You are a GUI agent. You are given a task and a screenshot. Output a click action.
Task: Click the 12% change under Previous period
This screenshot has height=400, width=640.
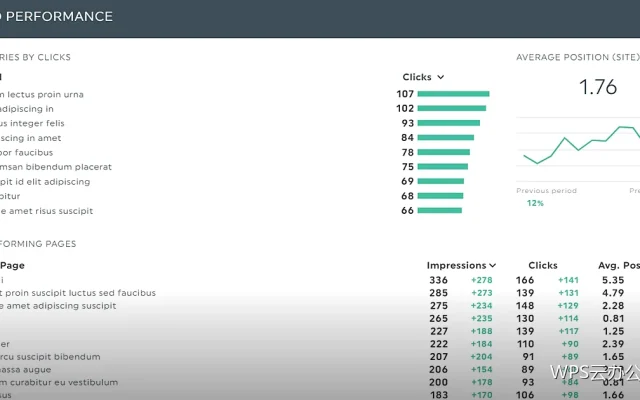pos(535,203)
